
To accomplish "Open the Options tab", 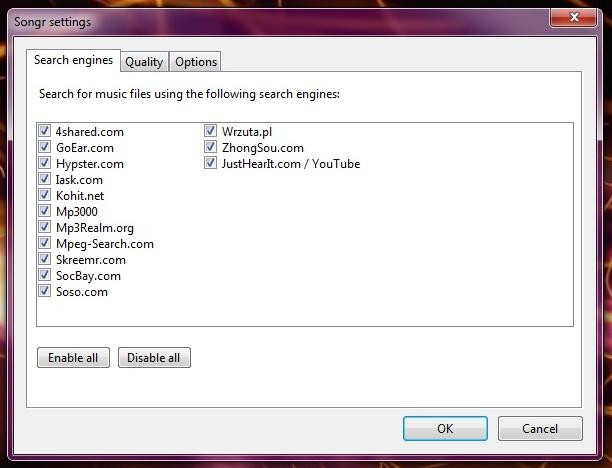I will (196, 62).
